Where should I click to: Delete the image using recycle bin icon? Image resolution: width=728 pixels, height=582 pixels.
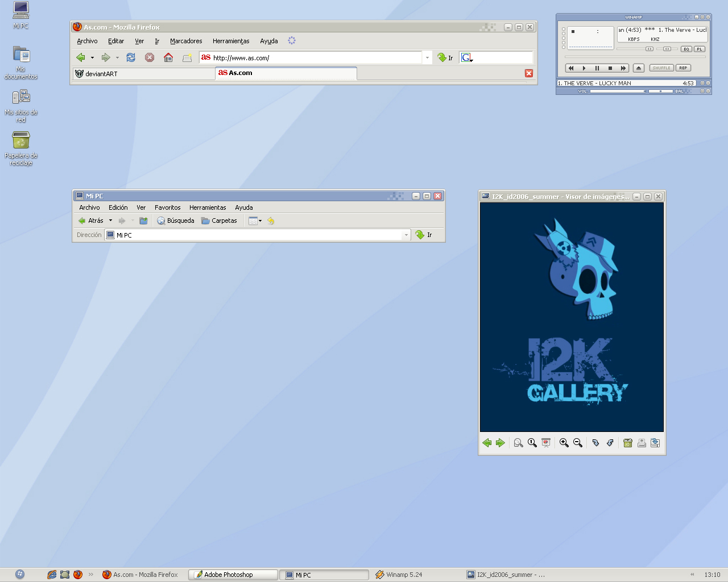pyautogui.click(x=628, y=443)
